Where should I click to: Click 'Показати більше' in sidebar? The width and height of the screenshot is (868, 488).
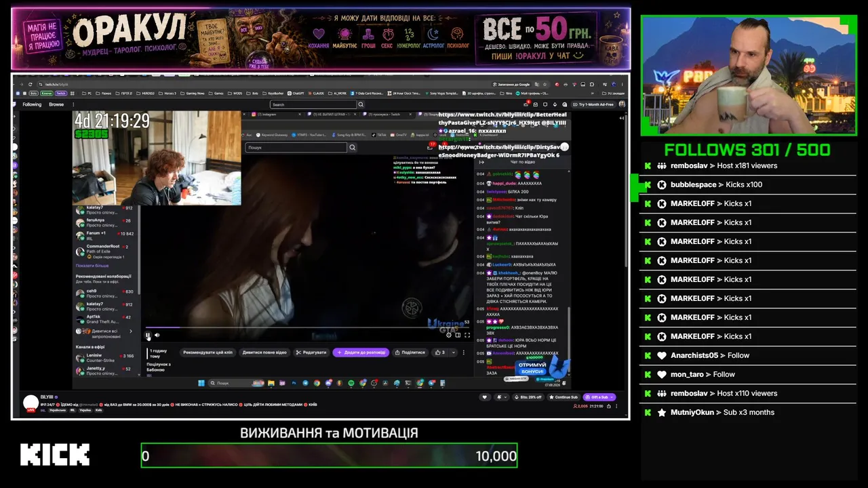click(92, 266)
